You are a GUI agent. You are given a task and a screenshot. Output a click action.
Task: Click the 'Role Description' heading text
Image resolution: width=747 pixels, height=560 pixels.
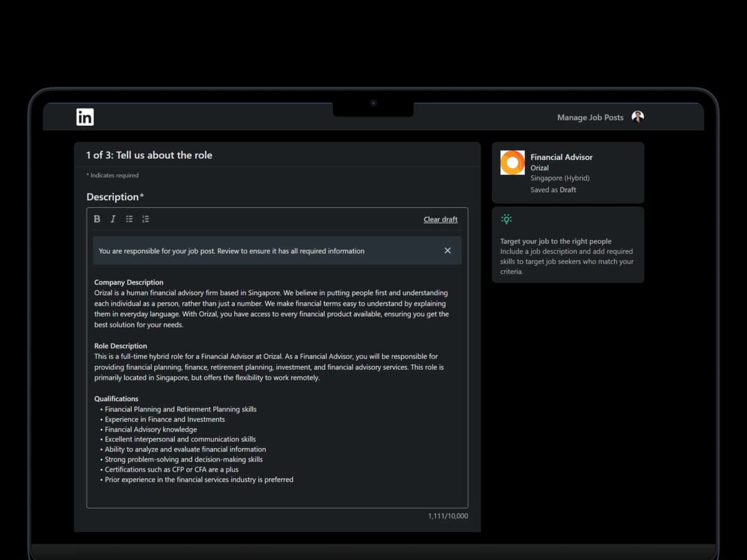pyautogui.click(x=121, y=346)
